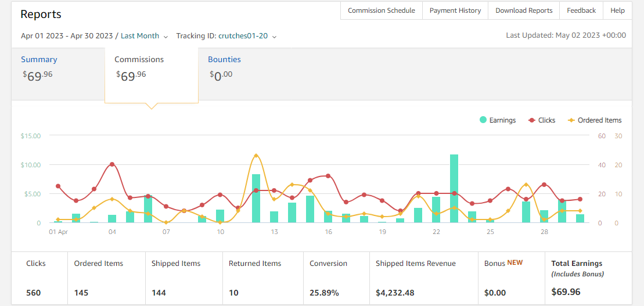Click the Conversion value 25.89%
The image size is (644, 306).
(324, 293)
